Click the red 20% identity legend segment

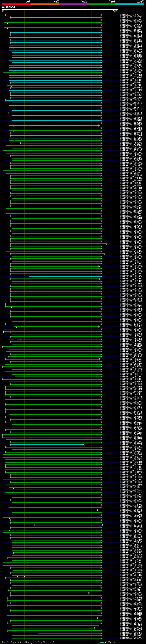click(16, 4)
